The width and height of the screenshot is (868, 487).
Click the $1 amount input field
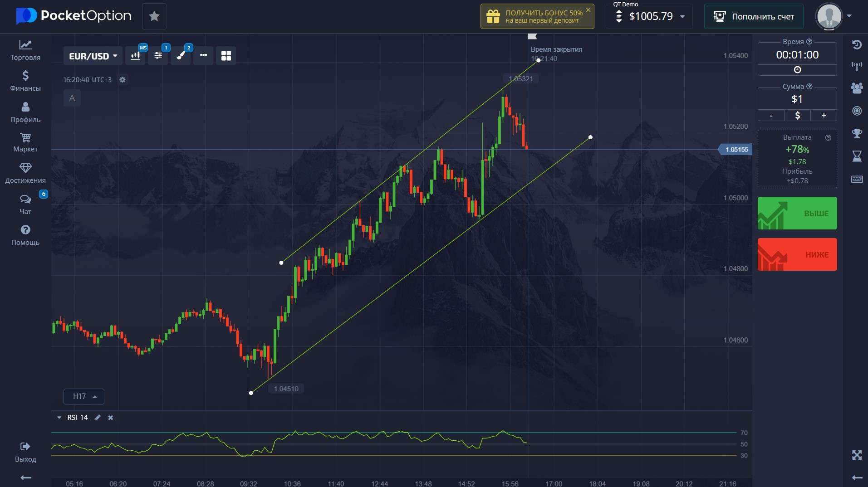(797, 99)
